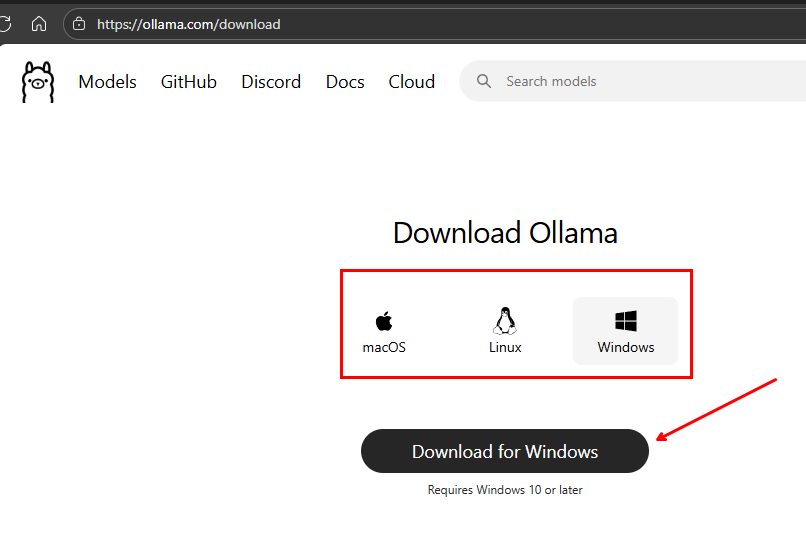The image size is (806, 535).
Task: Switch to the Linux text label
Action: [x=505, y=348]
